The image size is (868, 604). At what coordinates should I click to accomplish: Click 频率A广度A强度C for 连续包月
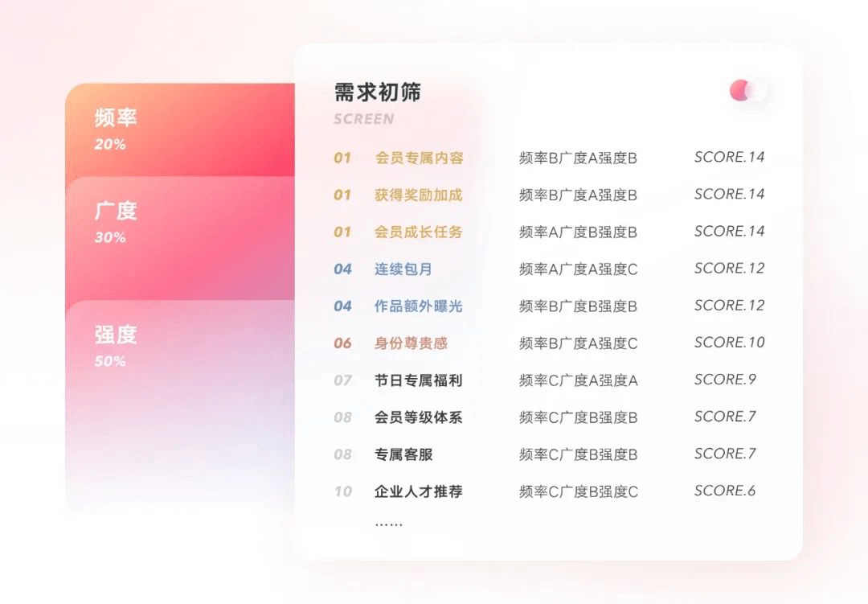click(578, 270)
